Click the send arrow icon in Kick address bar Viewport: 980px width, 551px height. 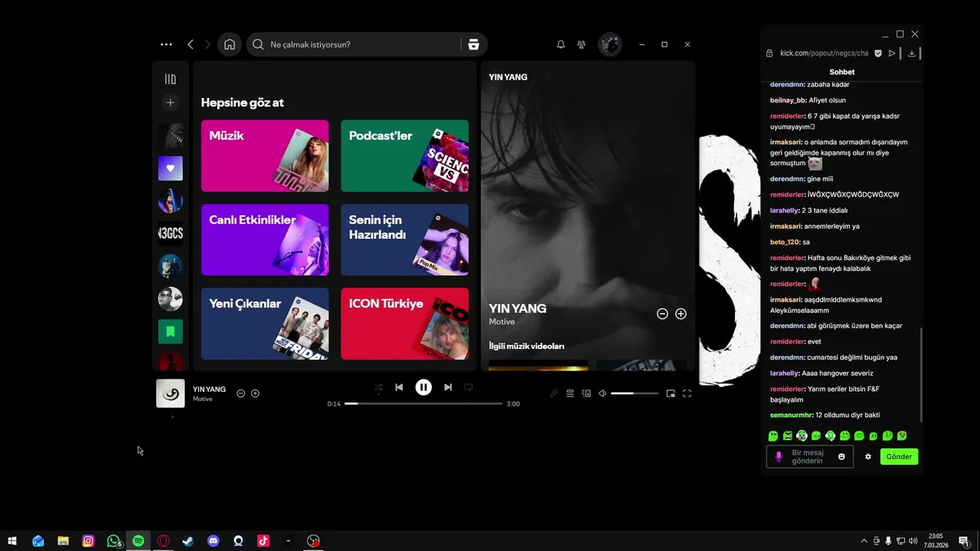(892, 54)
